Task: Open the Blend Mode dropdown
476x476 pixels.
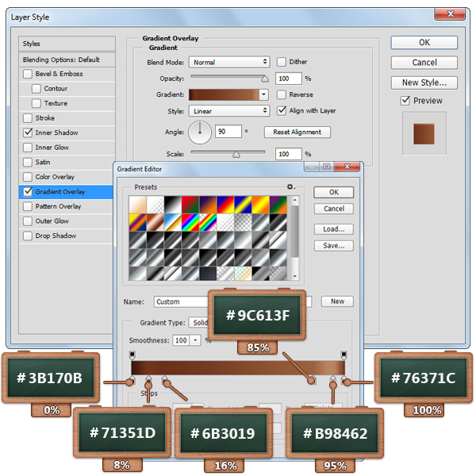Action: click(231, 62)
